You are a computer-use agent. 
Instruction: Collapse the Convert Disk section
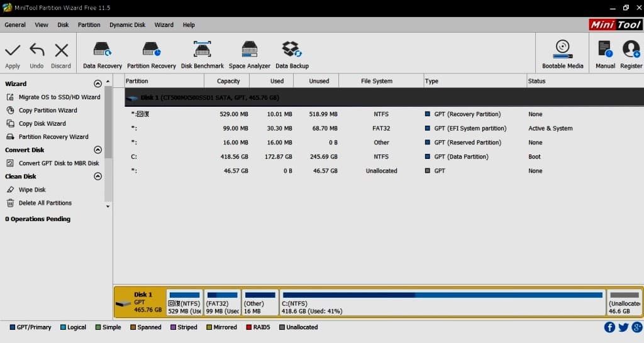pyautogui.click(x=97, y=150)
